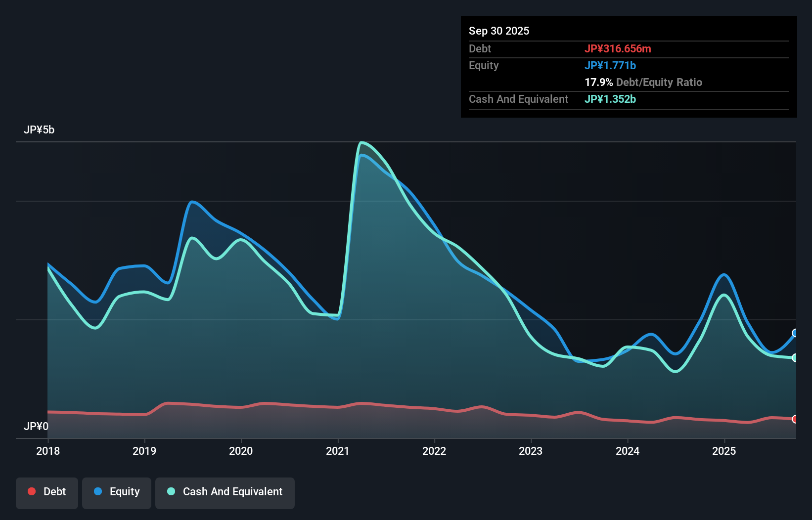Viewport: 812px width, 520px height.
Task: Select the 2021 axis label
Action: click(x=338, y=451)
